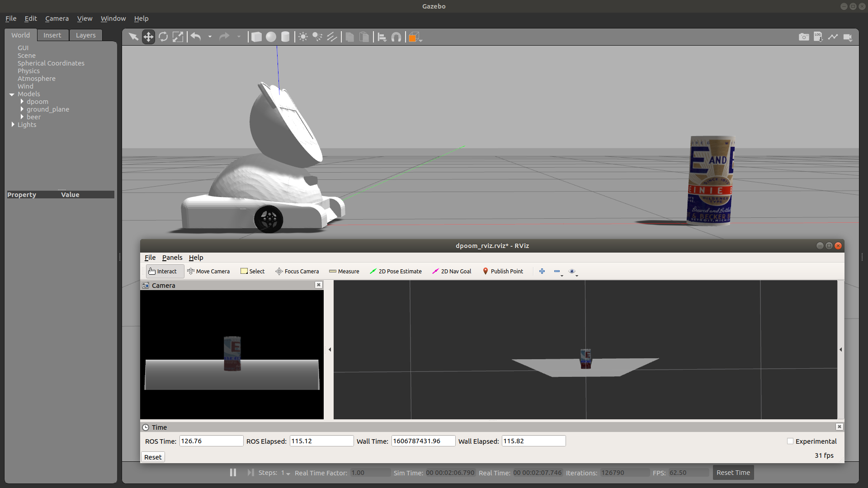This screenshot has height=488, width=868.
Task: Pause the Gazebo simulation
Action: 233,473
